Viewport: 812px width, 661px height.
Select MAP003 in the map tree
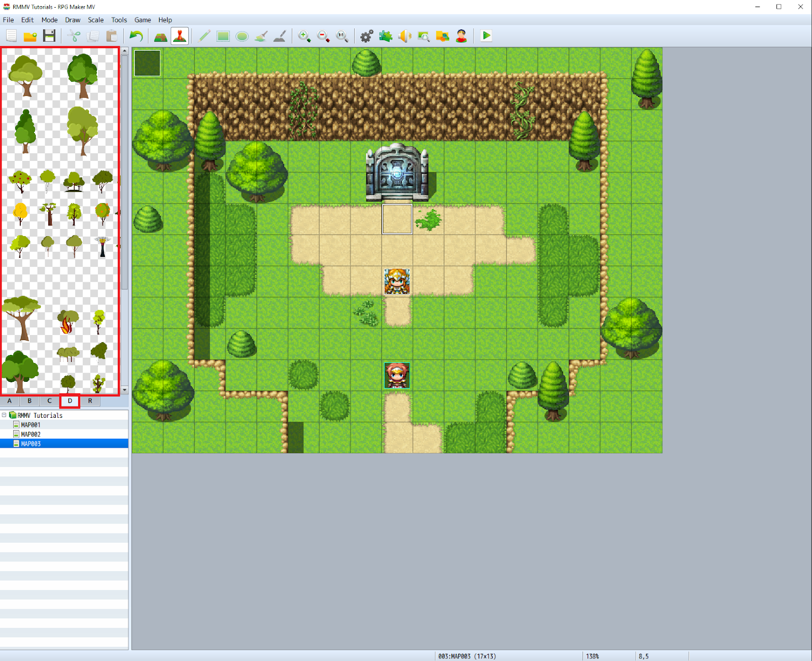30,444
